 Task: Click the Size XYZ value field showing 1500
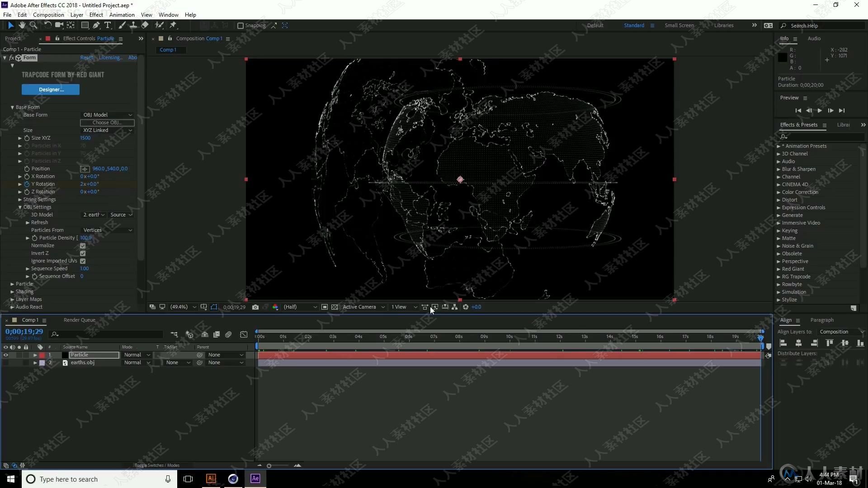tap(85, 138)
